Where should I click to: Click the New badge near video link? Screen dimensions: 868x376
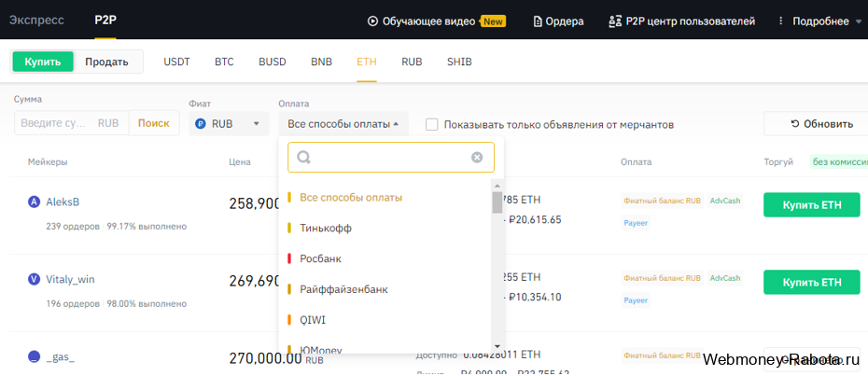pos(493,21)
